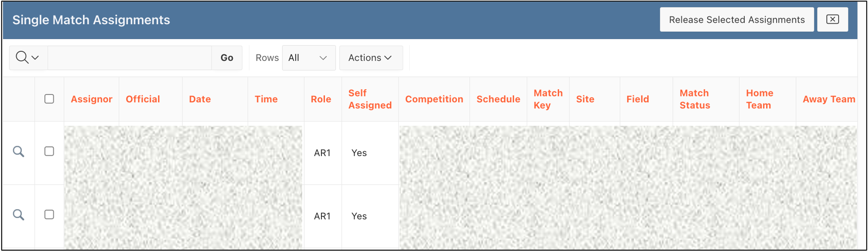The width and height of the screenshot is (868, 251).
Task: Click the search magnifier icon in toolbar
Action: [x=22, y=58]
